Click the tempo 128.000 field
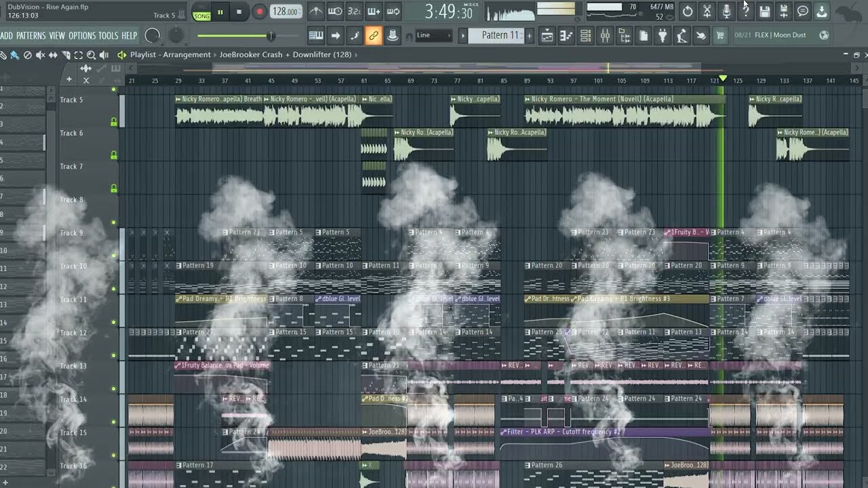This screenshot has width=868, height=488. [x=285, y=12]
